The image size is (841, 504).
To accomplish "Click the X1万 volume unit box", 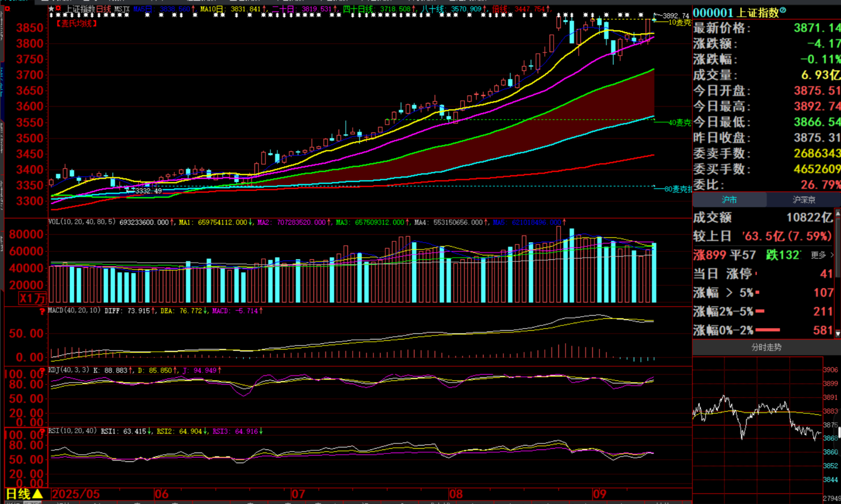I will pos(32,298).
